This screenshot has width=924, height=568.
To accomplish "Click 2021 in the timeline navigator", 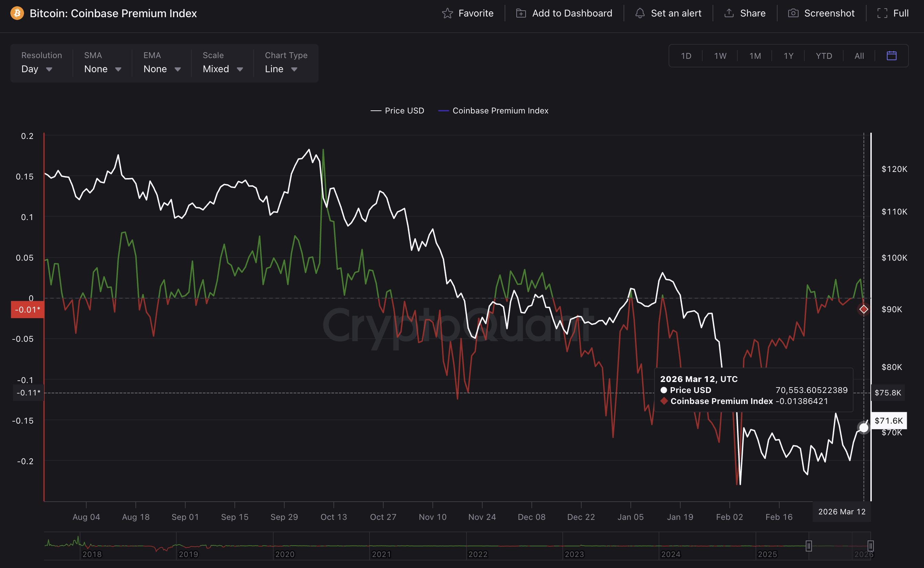I will pyautogui.click(x=381, y=554).
